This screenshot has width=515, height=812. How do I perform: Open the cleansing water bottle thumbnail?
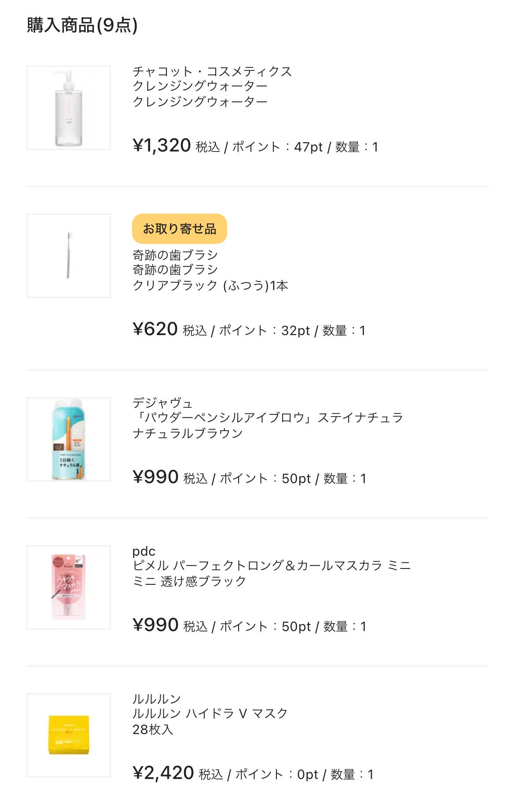[x=69, y=108]
